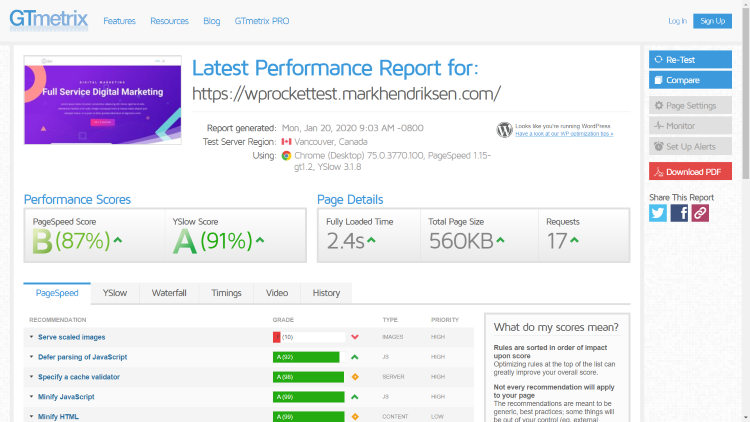The image size is (750, 422).
Task: Open the Features menu
Action: (x=120, y=21)
